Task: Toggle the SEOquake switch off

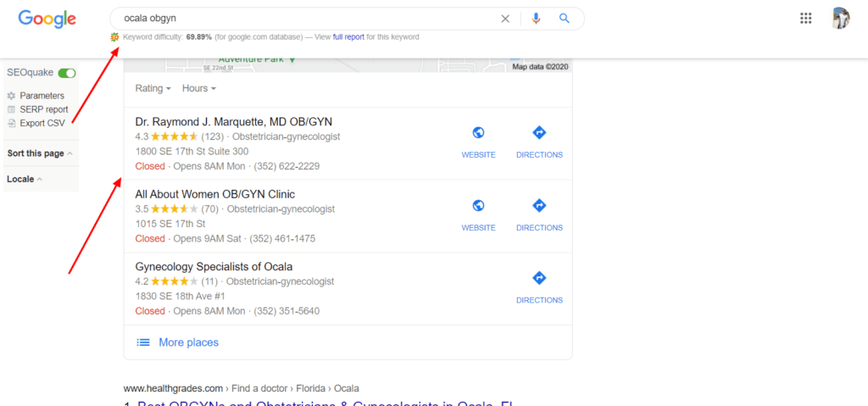Action: (67, 73)
